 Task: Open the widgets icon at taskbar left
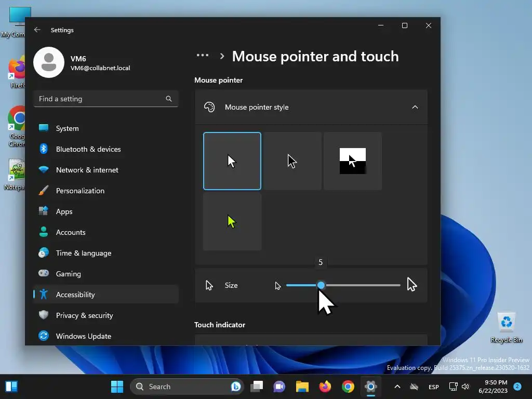point(11,387)
